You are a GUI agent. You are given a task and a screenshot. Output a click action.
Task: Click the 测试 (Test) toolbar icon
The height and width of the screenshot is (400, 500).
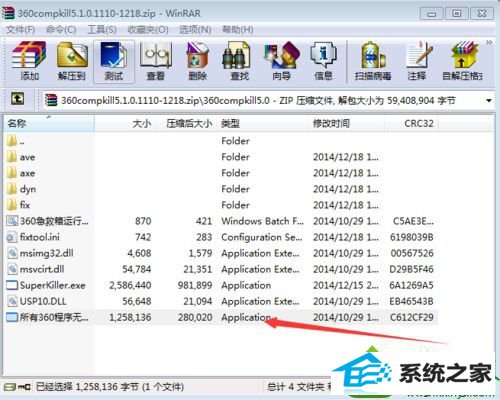tap(114, 61)
